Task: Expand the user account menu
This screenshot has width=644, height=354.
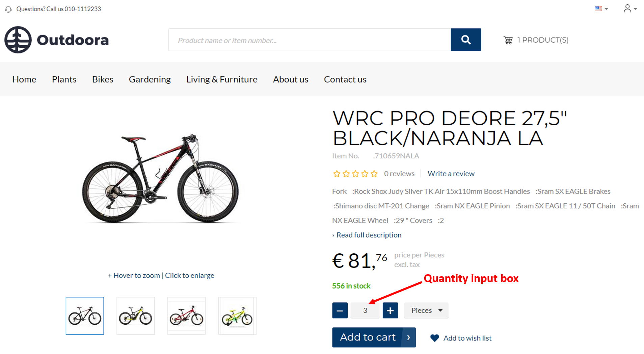Action: coord(630,9)
